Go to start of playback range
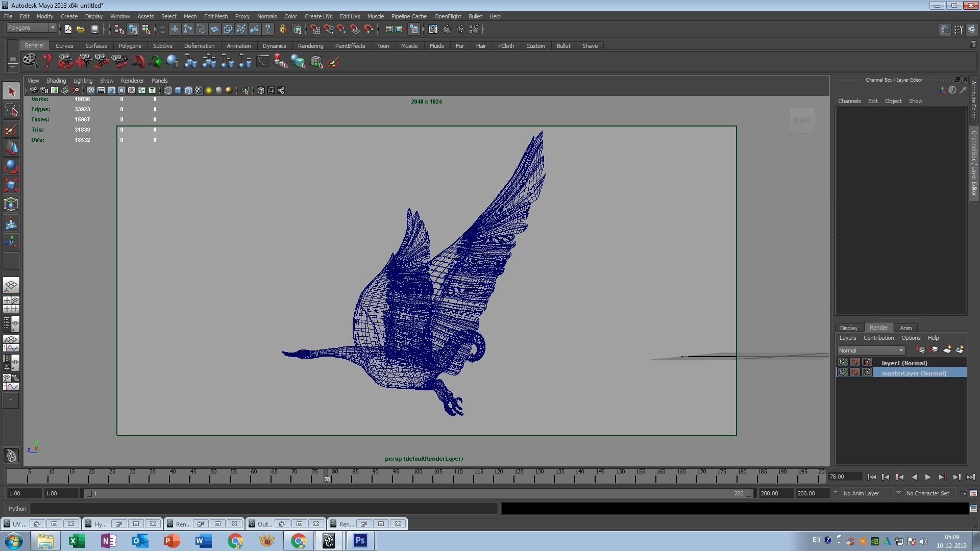 871,478
